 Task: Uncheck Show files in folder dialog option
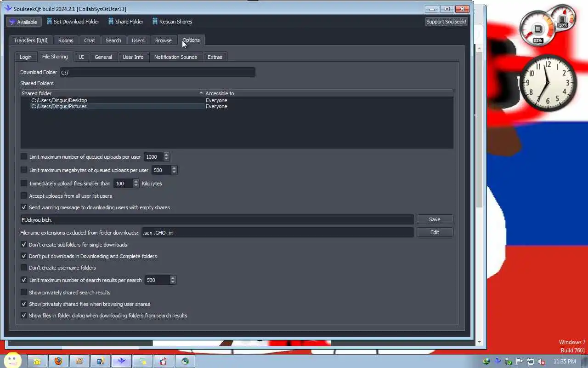point(24,316)
